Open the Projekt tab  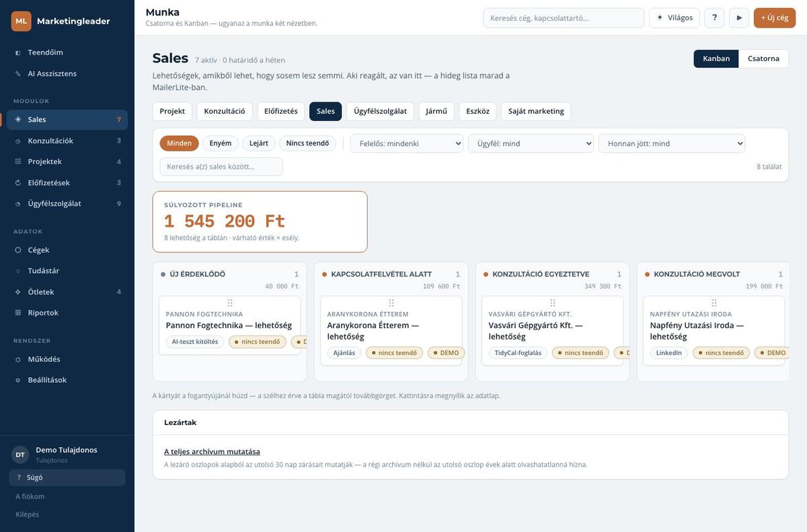172,111
